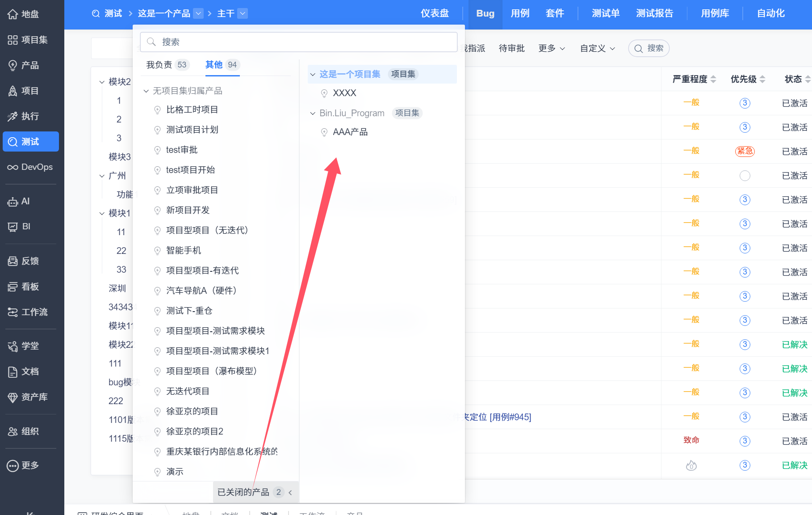The width and height of the screenshot is (812, 515).
Task: Open the 产品 lightbulb icon in sidebar
Action: (13, 65)
